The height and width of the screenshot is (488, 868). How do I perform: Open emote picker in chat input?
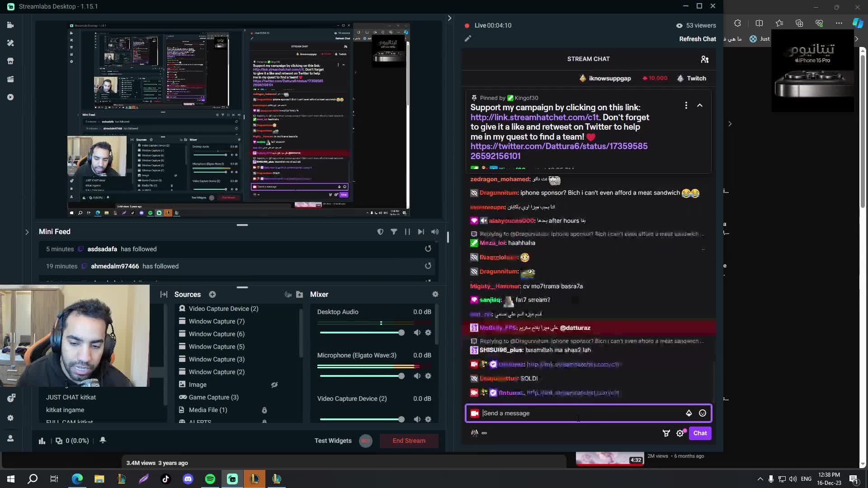(x=703, y=413)
